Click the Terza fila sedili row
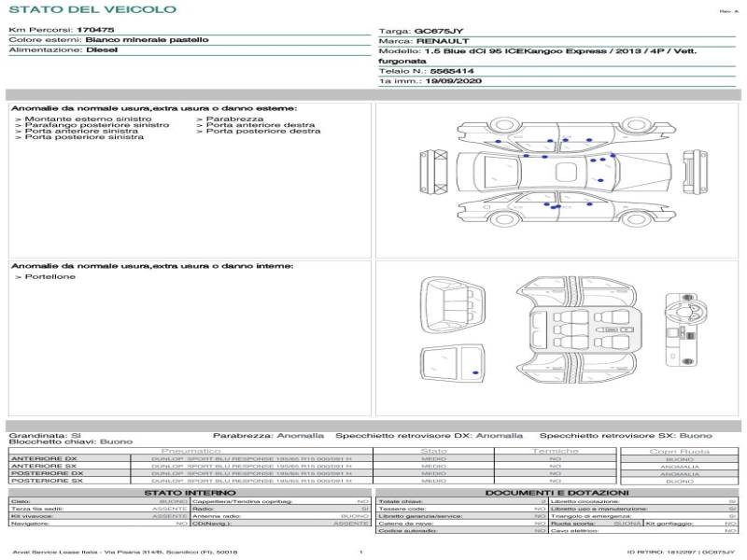 click(99, 509)
